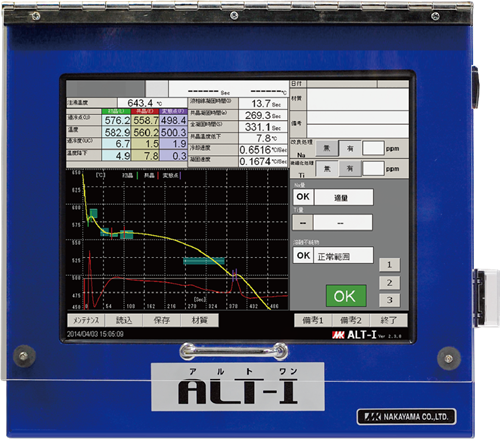Select the 0.6516 cooling rate value

pyautogui.click(x=263, y=150)
